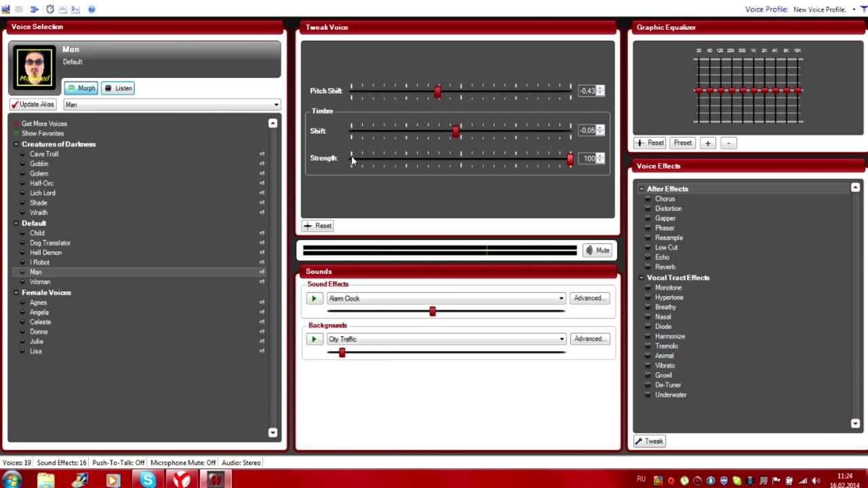Image resolution: width=868 pixels, height=488 pixels.
Task: Enable the Underwater vocal tract effect
Action: (x=648, y=394)
